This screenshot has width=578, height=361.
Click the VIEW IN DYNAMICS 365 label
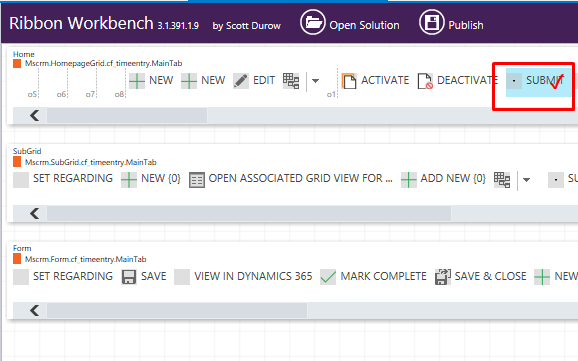(253, 276)
